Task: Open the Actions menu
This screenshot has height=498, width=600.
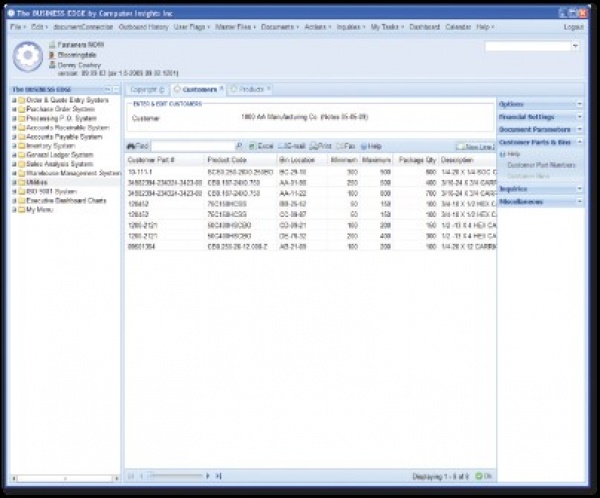Action: [318, 27]
